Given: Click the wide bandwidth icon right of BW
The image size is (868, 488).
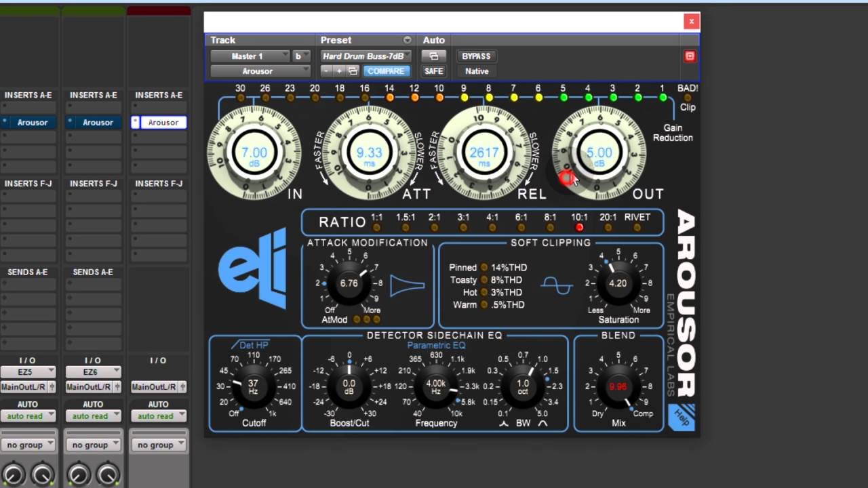Looking at the screenshot, I should point(543,424).
